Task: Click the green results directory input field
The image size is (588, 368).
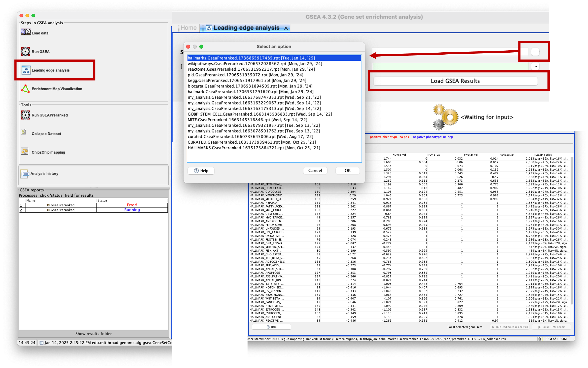Action: pyautogui.click(x=450, y=66)
